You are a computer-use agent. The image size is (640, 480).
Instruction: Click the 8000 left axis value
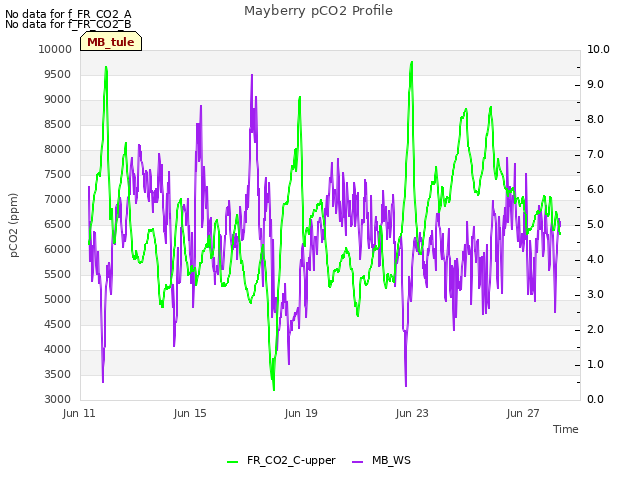click(x=58, y=149)
